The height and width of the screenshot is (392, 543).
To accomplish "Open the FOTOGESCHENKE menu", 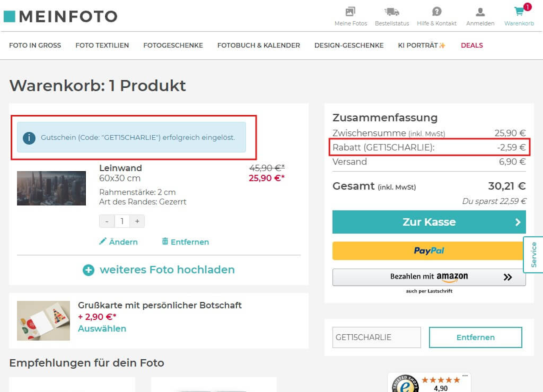I will click(x=173, y=45).
